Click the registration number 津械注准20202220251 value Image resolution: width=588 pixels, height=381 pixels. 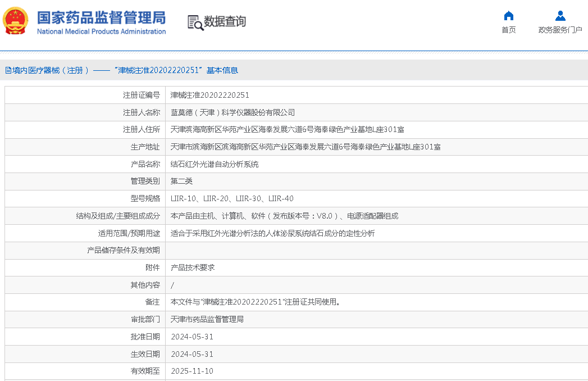coord(209,96)
